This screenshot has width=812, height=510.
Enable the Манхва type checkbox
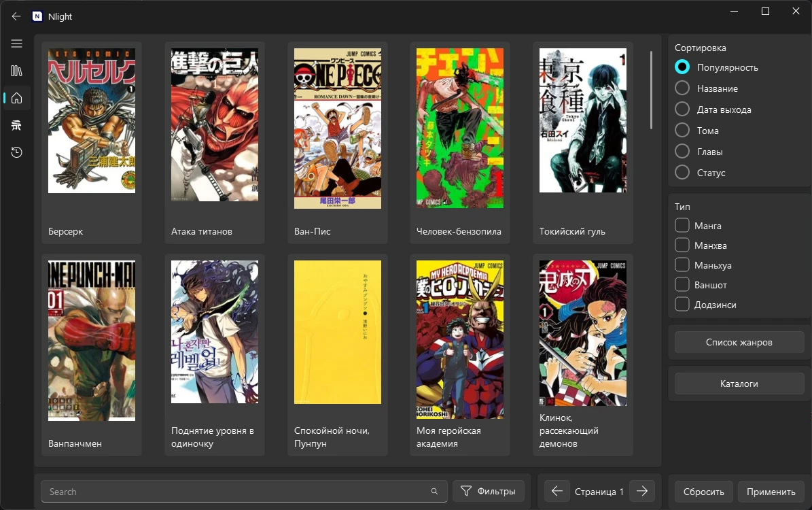(x=682, y=245)
